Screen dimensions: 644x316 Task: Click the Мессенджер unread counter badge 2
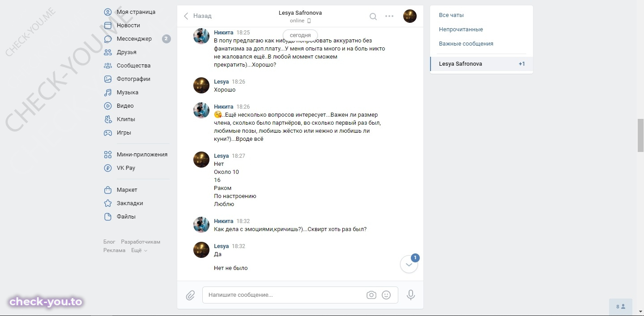click(166, 39)
